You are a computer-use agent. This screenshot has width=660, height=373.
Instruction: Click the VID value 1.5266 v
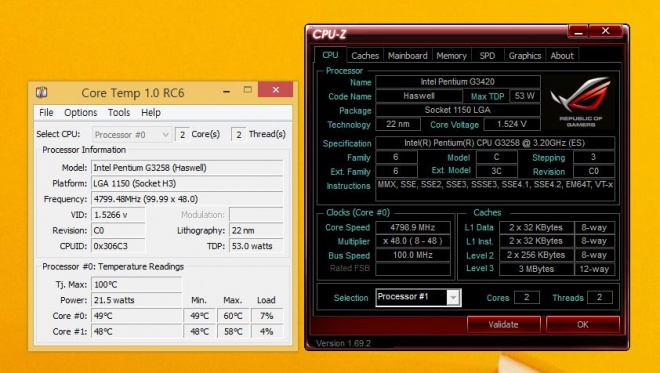pyautogui.click(x=118, y=215)
